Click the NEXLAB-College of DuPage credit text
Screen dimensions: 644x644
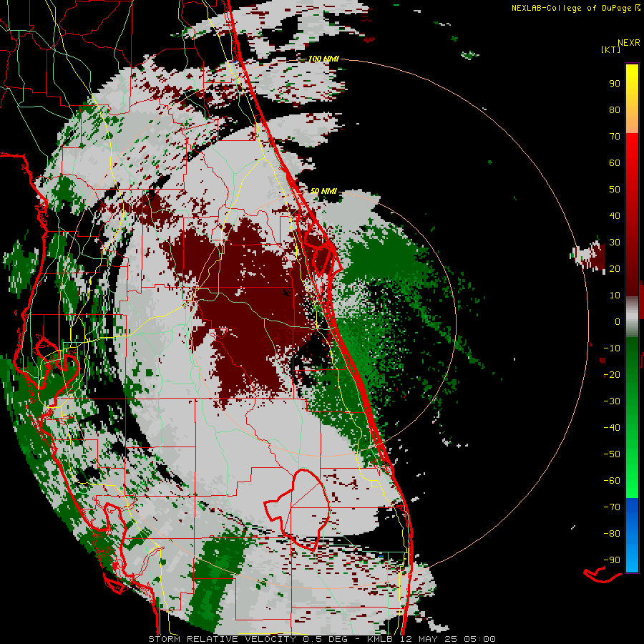[572, 8]
